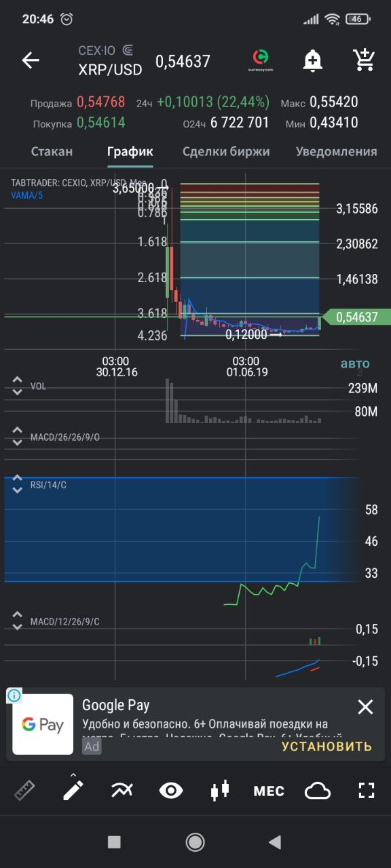Tap Android home circle button
Image resolution: width=391 pixels, height=868 pixels.
(x=195, y=842)
